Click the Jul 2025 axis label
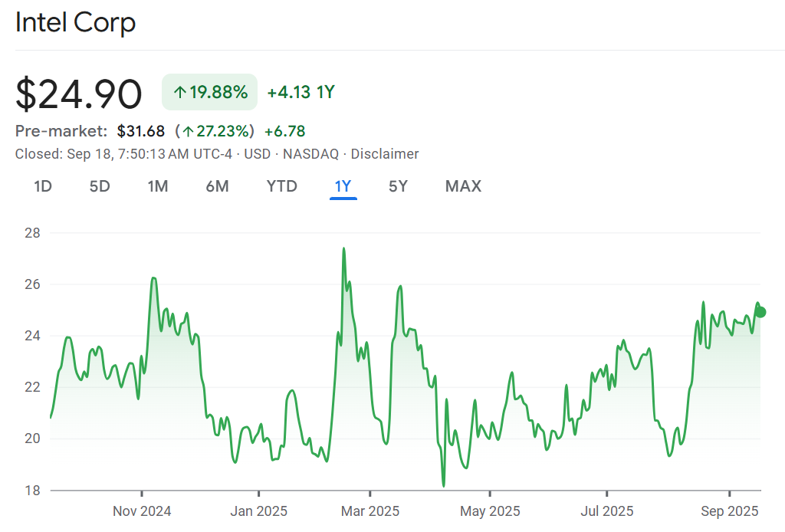The height and width of the screenshot is (532, 785). [x=607, y=511]
